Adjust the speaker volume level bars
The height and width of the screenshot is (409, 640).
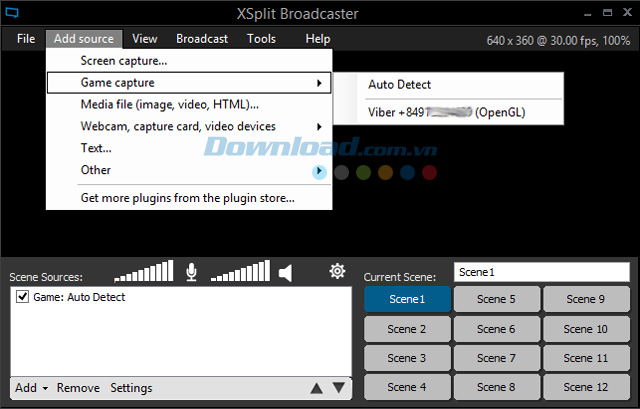[x=240, y=272]
